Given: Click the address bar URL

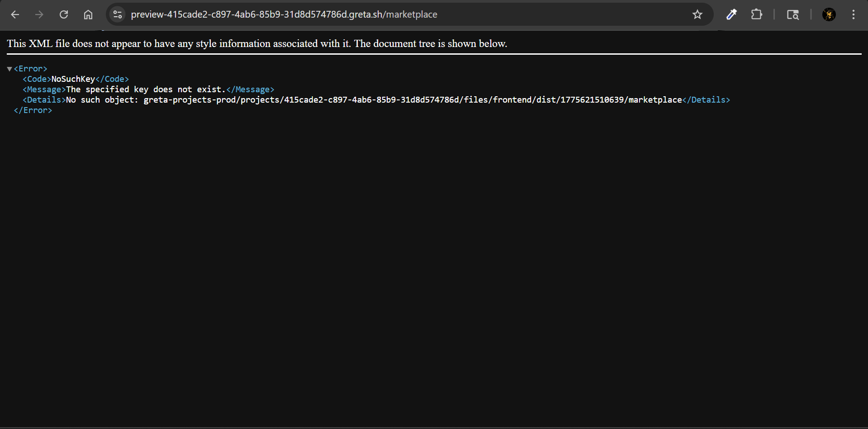Looking at the screenshot, I should (284, 14).
